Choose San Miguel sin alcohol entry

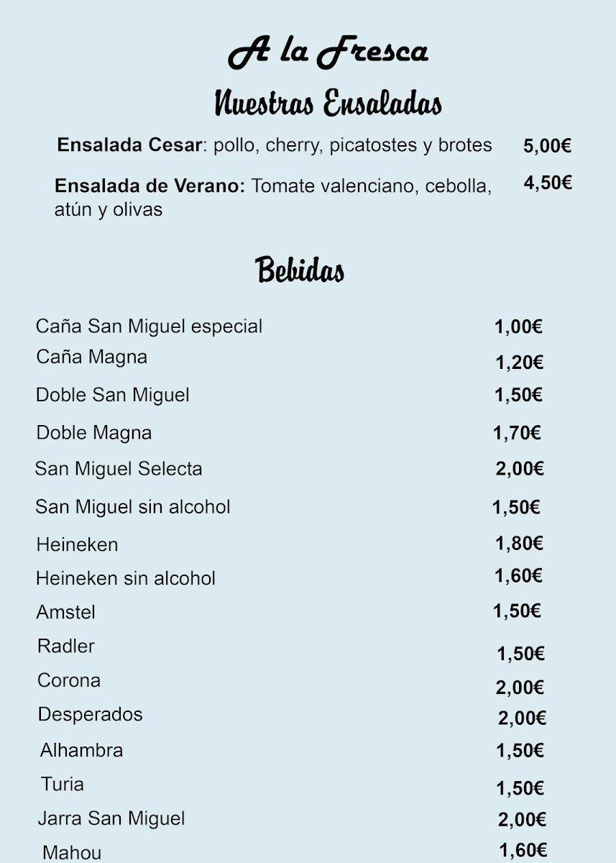coord(132,507)
